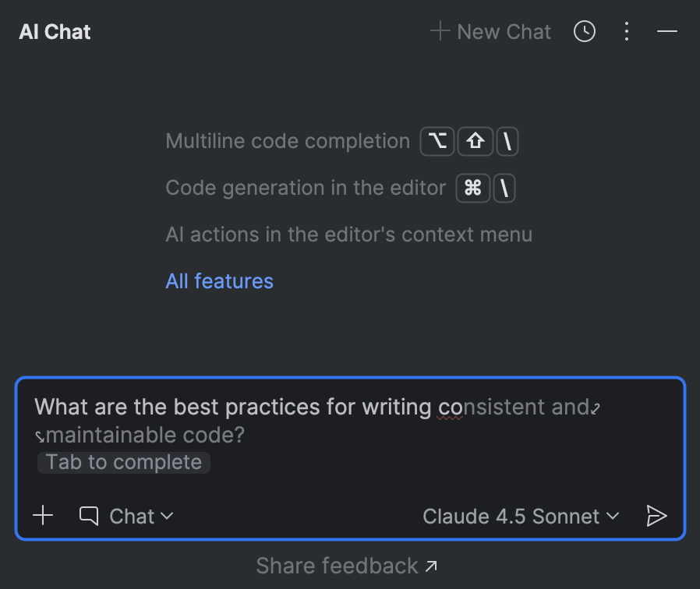The width and height of the screenshot is (700, 589).
Task: Click the Shift key shortcut badge
Action: (476, 141)
